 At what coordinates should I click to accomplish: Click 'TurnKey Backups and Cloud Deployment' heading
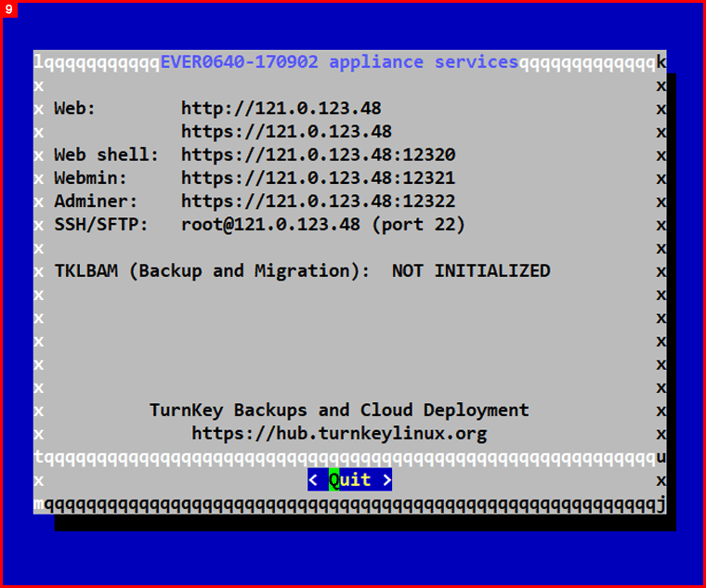pyautogui.click(x=339, y=411)
